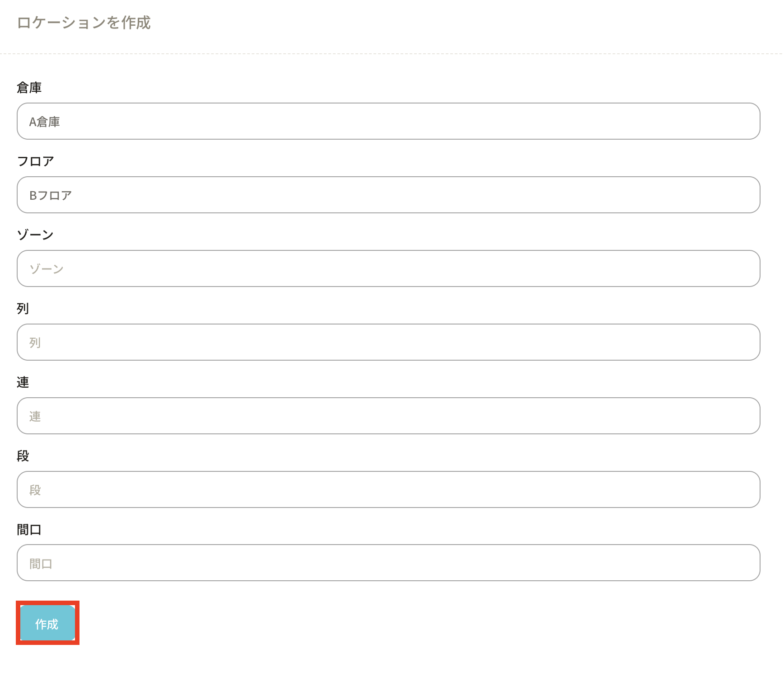Click the 連 field label

pyautogui.click(x=23, y=382)
